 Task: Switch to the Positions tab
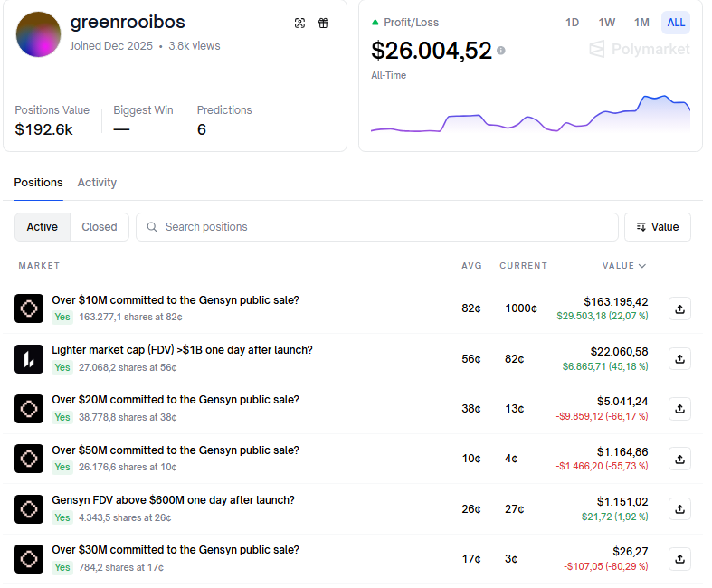pos(39,183)
